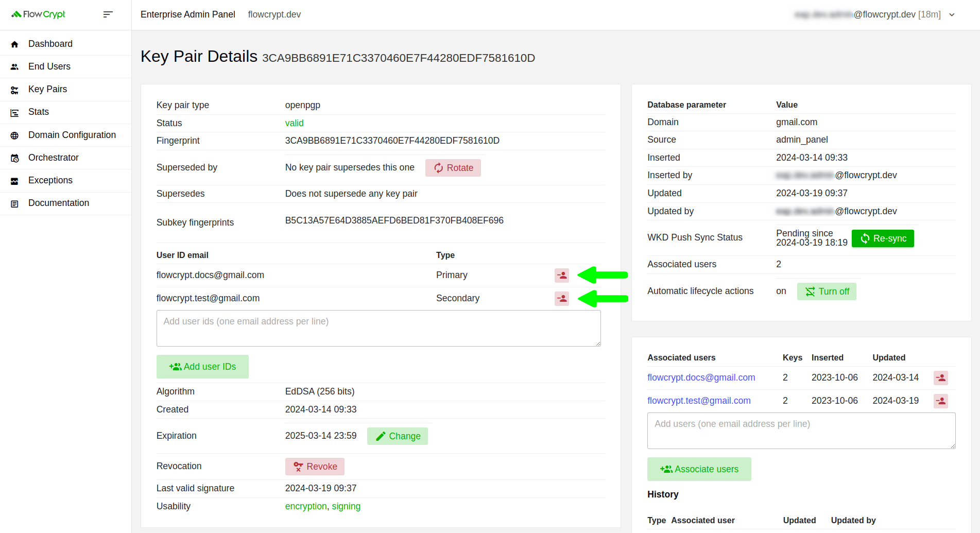This screenshot has width=980, height=533.
Task: Click the FlowCrypt logo
Action: tap(39, 14)
